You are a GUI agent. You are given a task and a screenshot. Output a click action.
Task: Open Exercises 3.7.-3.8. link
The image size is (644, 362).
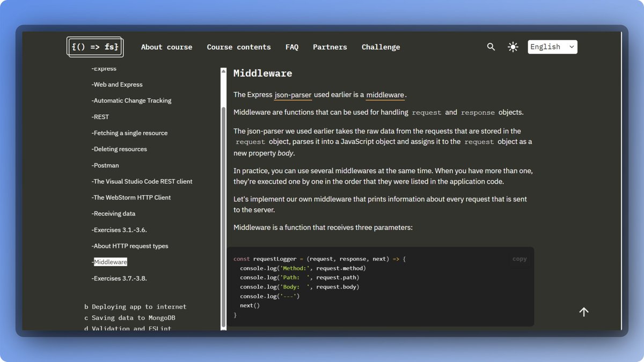119,278
